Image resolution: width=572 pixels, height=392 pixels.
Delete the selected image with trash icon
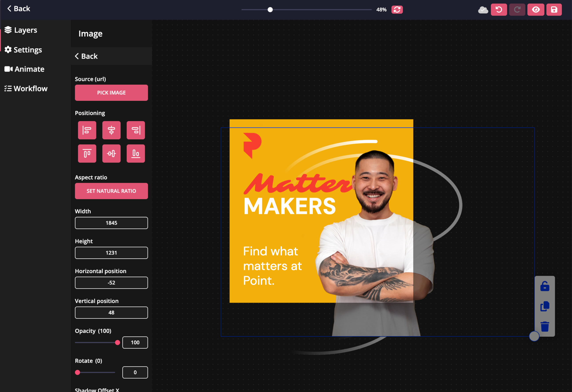tap(545, 326)
